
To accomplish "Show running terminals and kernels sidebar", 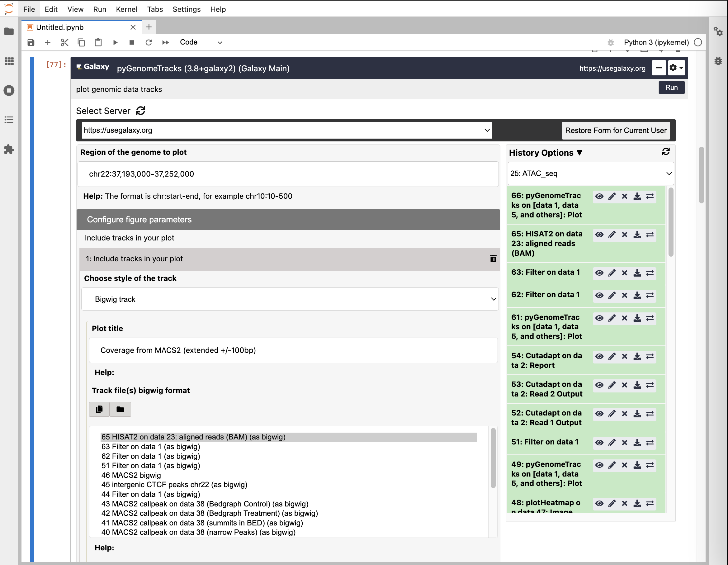I will pos(9,90).
